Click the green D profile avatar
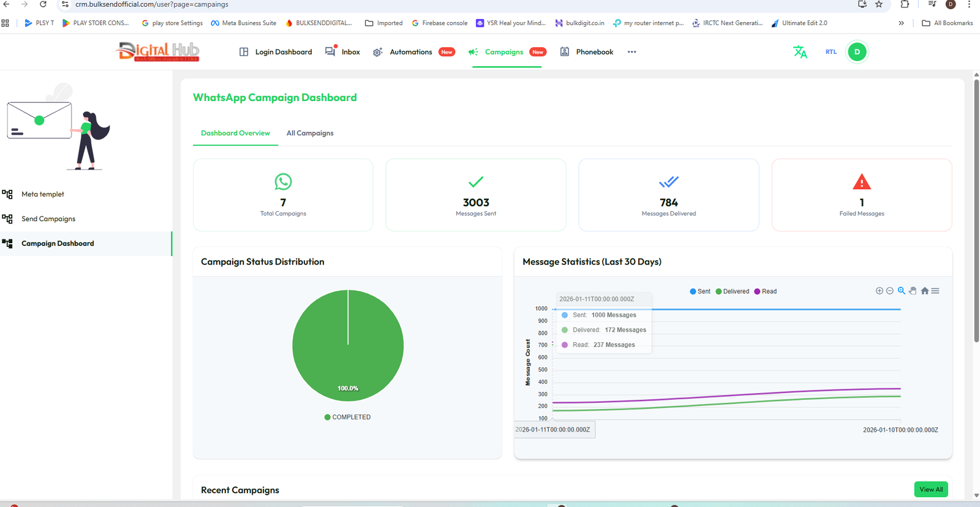Image resolution: width=980 pixels, height=507 pixels. click(857, 52)
